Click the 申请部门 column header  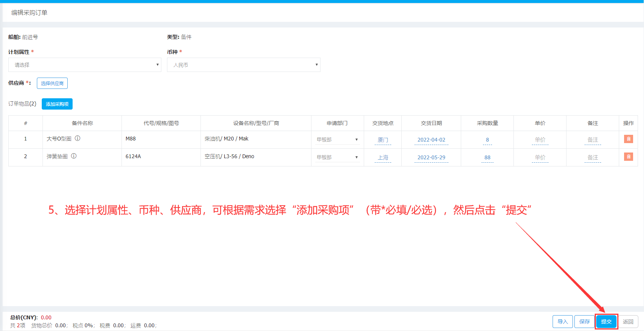tap(337, 123)
